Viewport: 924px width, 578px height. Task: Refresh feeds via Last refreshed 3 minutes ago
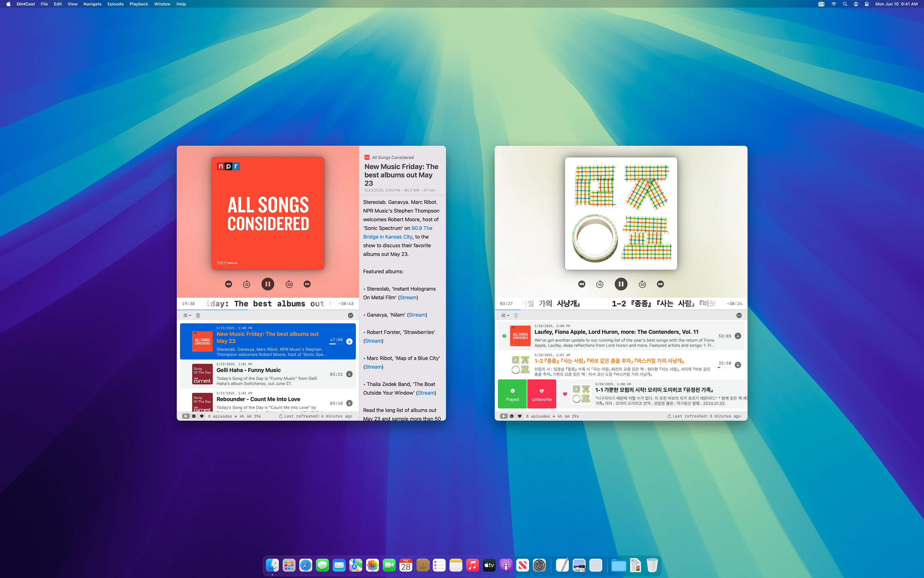coord(704,416)
